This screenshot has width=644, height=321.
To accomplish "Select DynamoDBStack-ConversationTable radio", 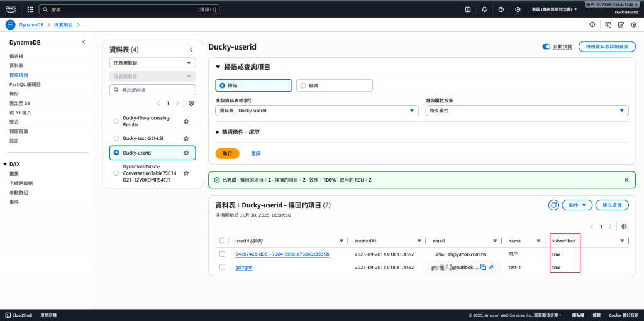I will point(116,173).
